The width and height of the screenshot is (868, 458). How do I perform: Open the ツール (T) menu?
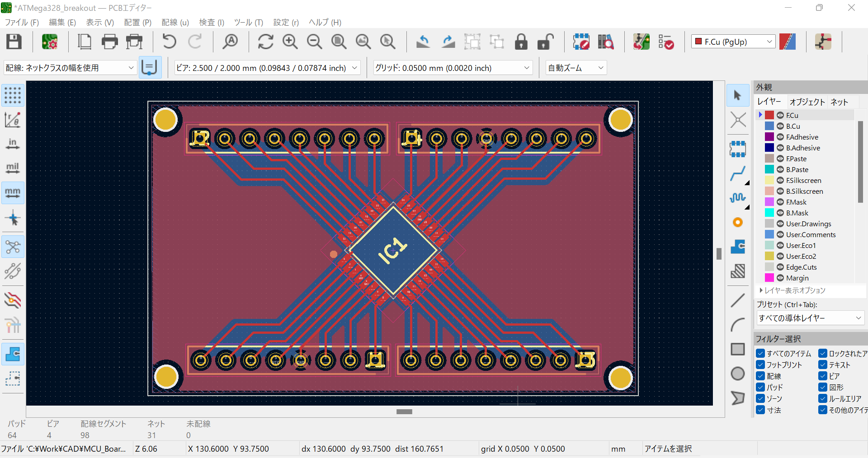click(x=248, y=22)
